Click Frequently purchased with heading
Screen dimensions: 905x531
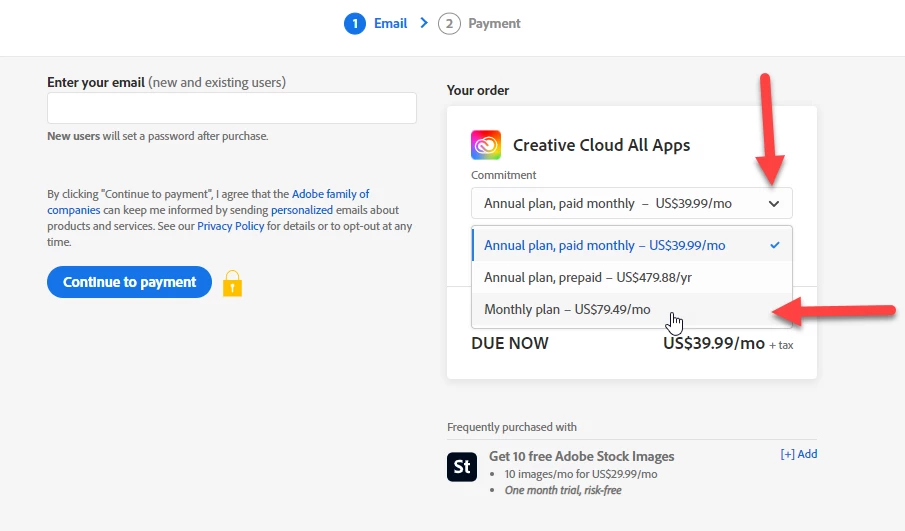tap(511, 427)
